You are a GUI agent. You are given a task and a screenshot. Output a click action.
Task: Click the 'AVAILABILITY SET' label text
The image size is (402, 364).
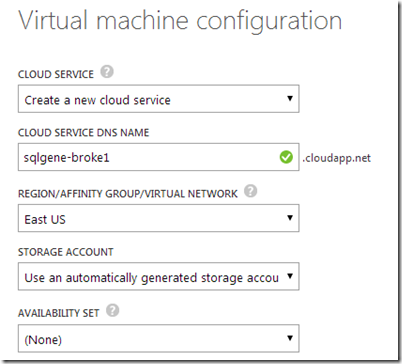pos(59,313)
